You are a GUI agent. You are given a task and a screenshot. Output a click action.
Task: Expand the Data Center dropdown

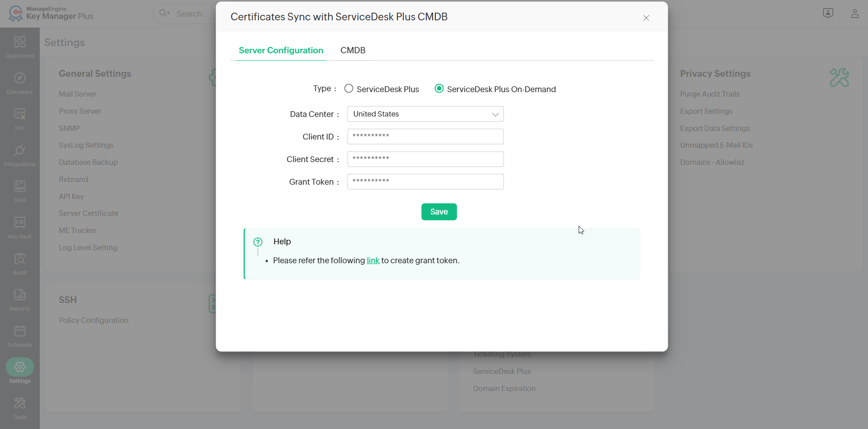(425, 114)
